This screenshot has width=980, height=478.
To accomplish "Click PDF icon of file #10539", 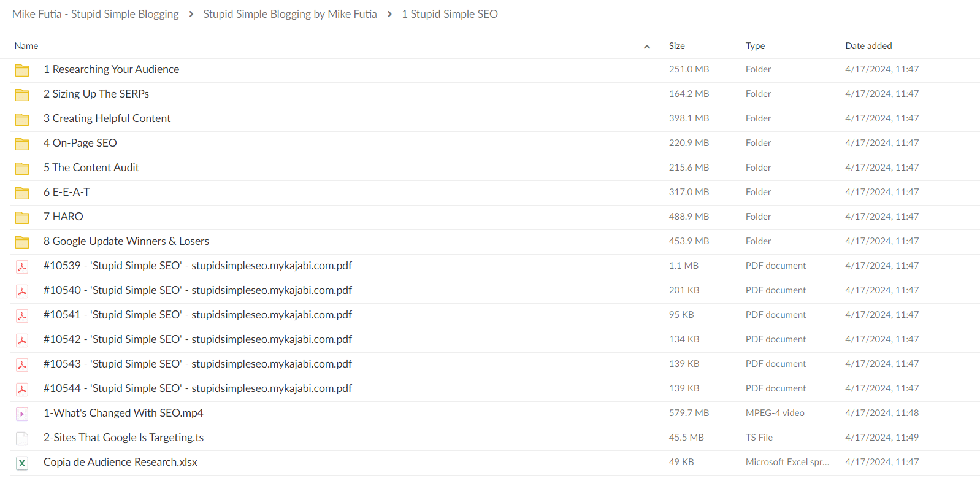I will [22, 267].
